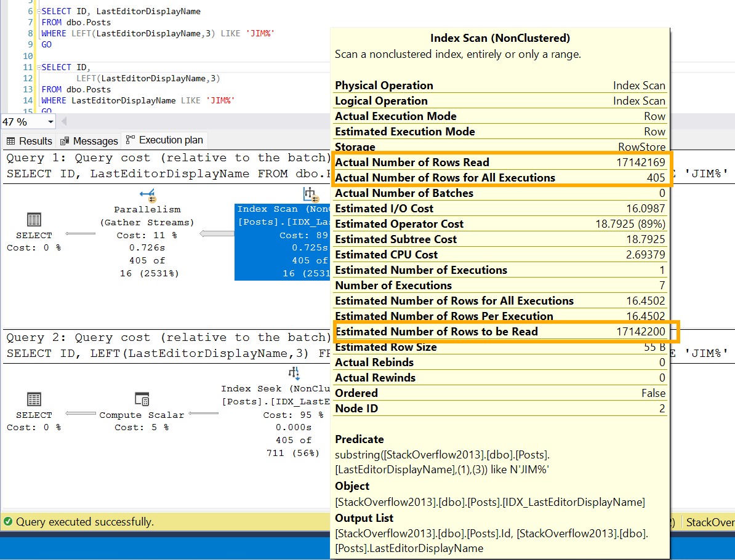Click the Compute Scalar 'Cost: 5 %' label
This screenshot has height=560, width=735.
click(142, 427)
